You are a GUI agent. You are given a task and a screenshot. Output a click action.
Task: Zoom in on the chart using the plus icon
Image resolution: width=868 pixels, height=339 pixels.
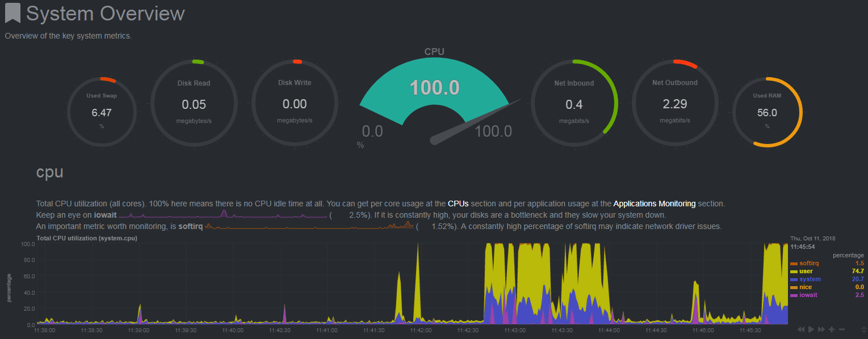[x=832, y=329]
